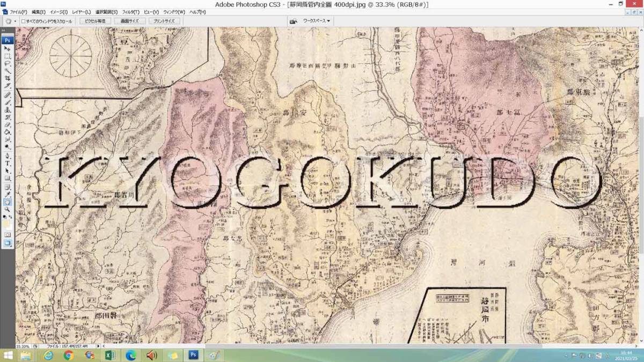Viewport: 644px width, 362px height.
Task: Select the Spot Healing Brush tool
Action: coord(8,94)
